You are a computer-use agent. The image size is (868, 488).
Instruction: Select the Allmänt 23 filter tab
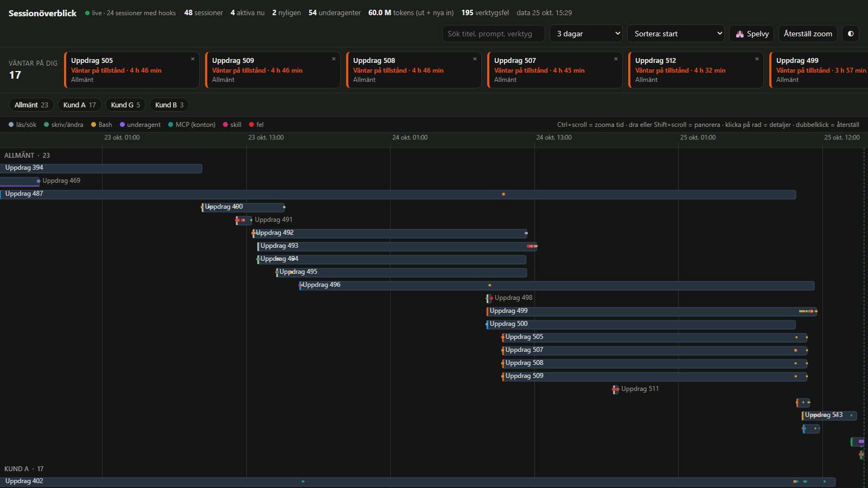point(31,105)
